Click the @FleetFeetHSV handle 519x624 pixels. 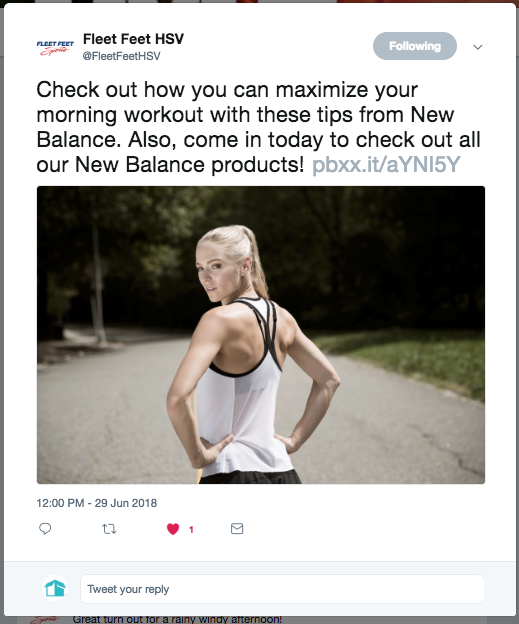(x=121, y=56)
